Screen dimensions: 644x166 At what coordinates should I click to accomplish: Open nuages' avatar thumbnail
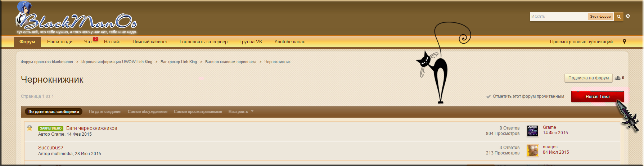pos(532,150)
